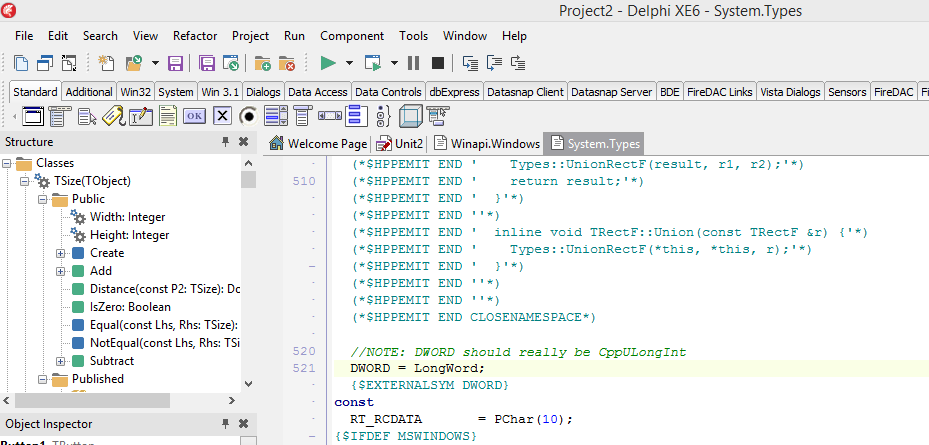This screenshot has width=929, height=445.
Task: Switch to the Welcome Page tab
Action: coord(318,143)
